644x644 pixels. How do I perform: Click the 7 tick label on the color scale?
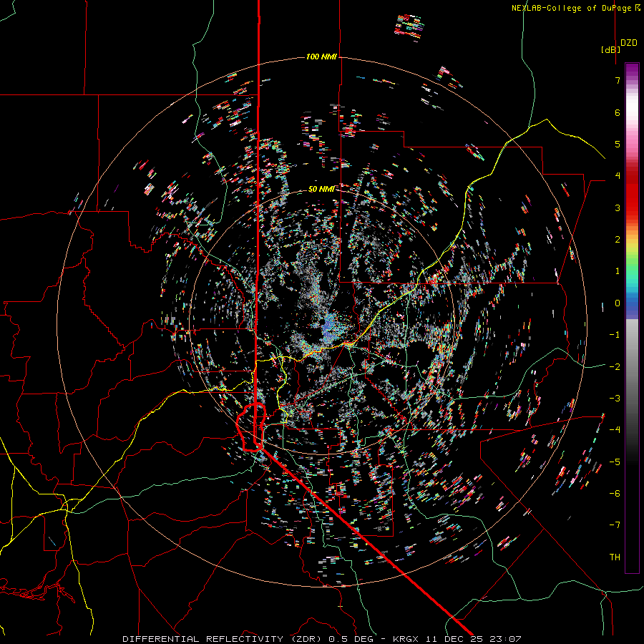618,80
